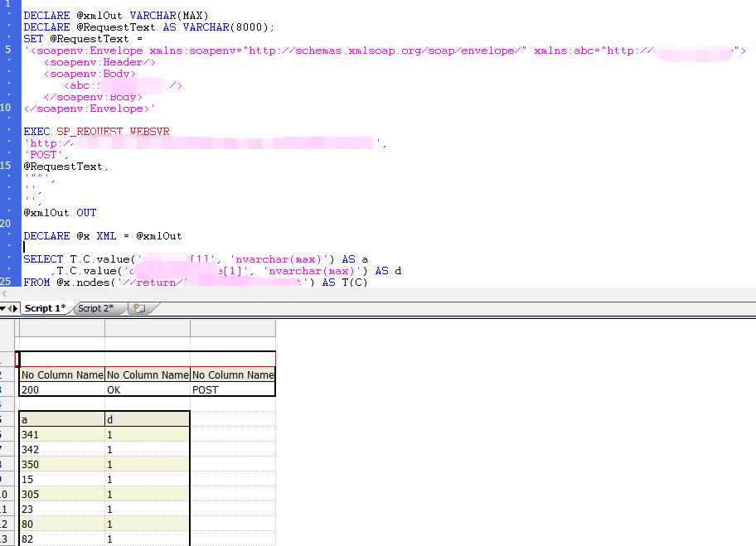The width and height of the screenshot is (756, 546).
Task: Place cursor on DECLARE @xmlOut VARCHAR(MAX) line
Action: 116,16
